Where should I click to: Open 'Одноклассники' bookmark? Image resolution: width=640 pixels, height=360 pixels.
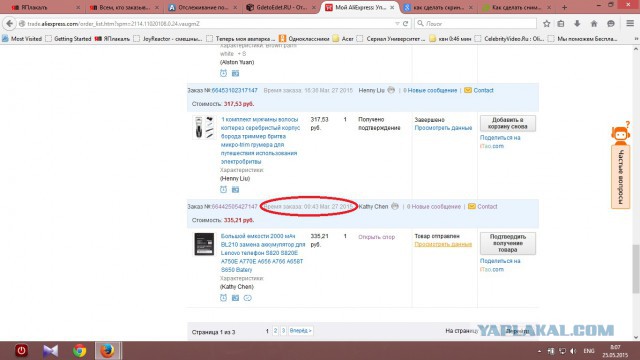[304, 39]
